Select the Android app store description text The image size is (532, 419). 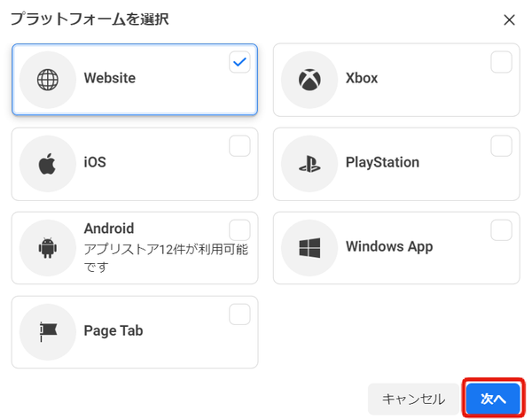(x=166, y=259)
